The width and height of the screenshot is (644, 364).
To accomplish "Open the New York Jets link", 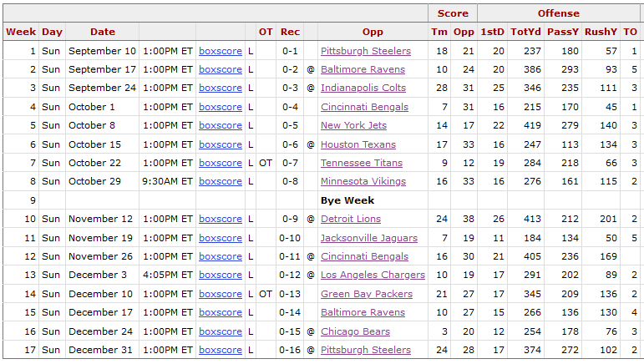I will (353, 125).
